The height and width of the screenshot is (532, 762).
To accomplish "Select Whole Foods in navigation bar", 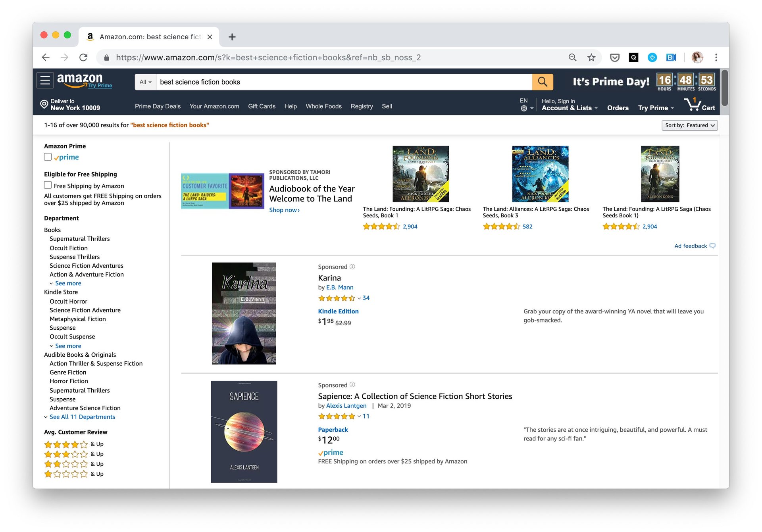I will (x=323, y=106).
